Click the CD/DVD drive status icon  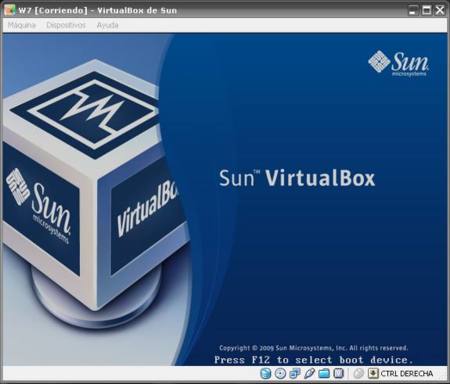[x=280, y=373]
